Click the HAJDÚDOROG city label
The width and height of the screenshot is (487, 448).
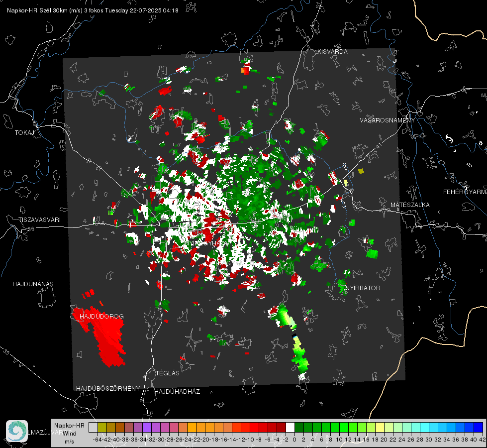coord(101,316)
